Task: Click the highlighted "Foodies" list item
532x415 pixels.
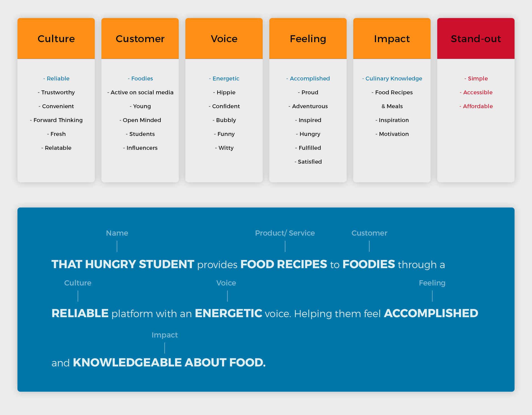Action: pos(140,79)
